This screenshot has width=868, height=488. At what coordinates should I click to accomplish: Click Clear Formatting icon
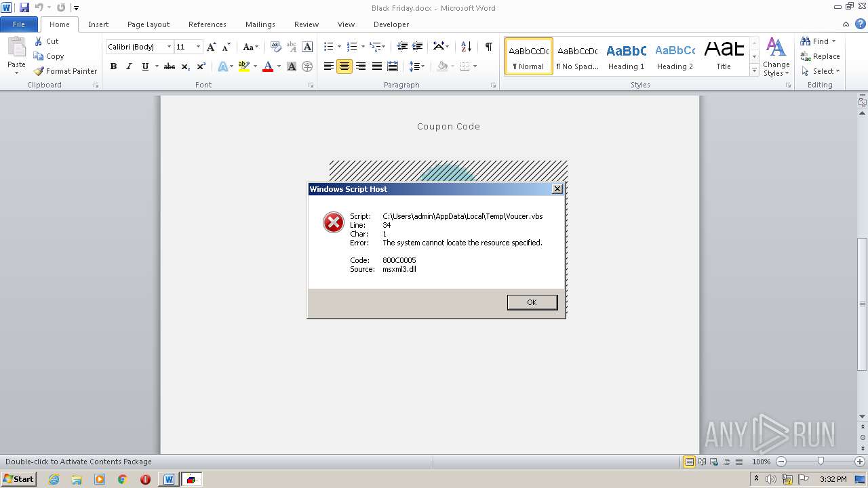coord(275,47)
